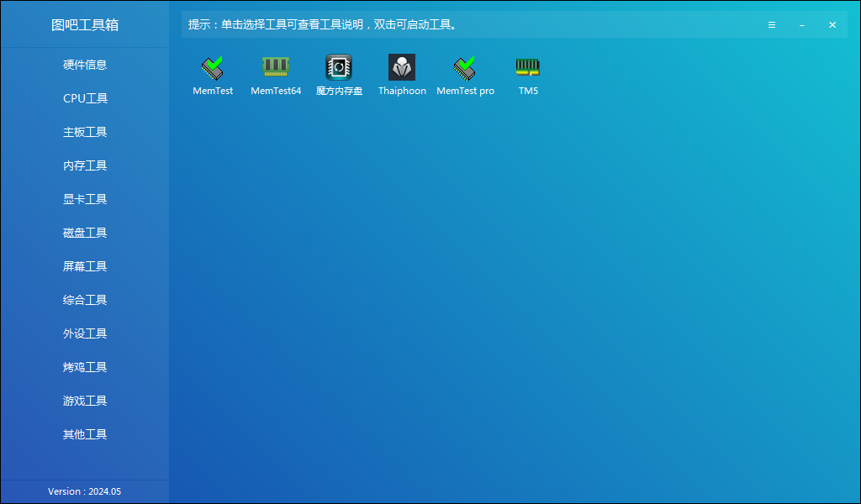Close the 图吧工具箱 window
The image size is (861, 504).
(x=832, y=24)
